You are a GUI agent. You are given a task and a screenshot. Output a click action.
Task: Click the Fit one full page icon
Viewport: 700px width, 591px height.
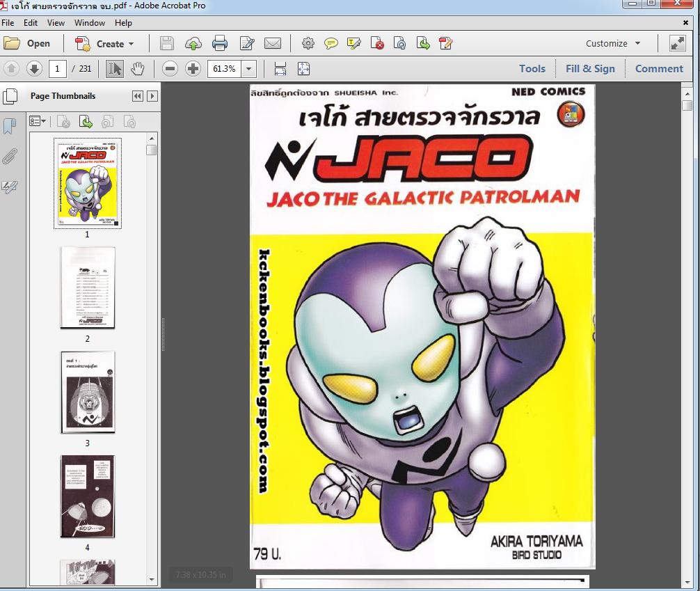tap(303, 69)
